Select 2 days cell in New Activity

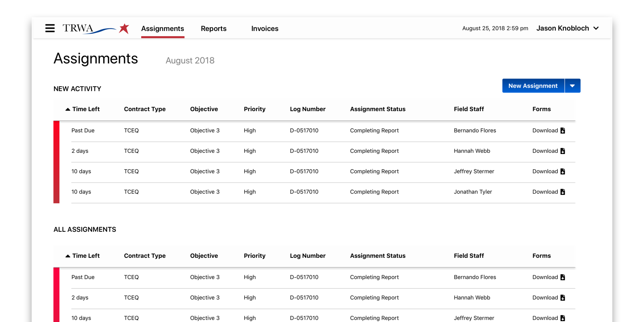pos(80,151)
